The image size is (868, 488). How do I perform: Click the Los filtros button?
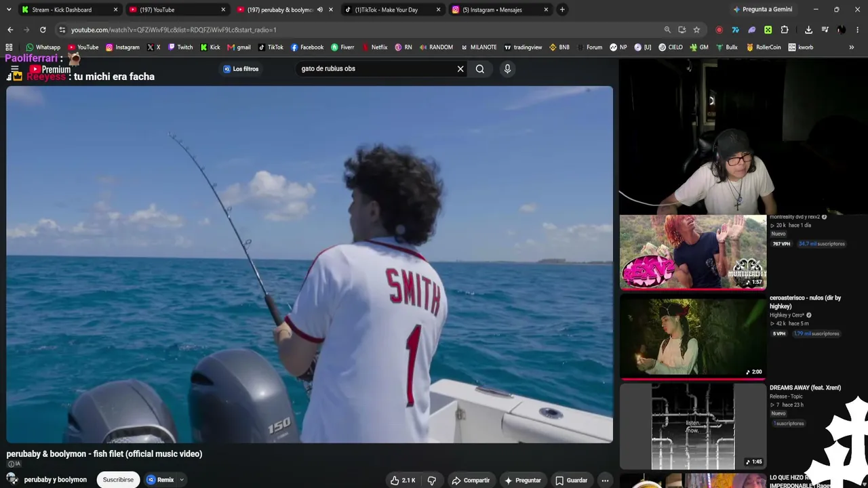(241, 68)
